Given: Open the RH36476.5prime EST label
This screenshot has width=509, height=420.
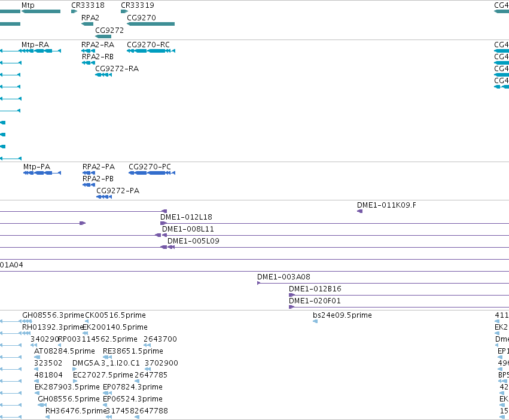Looking at the screenshot, I should pyautogui.click(x=76, y=412).
